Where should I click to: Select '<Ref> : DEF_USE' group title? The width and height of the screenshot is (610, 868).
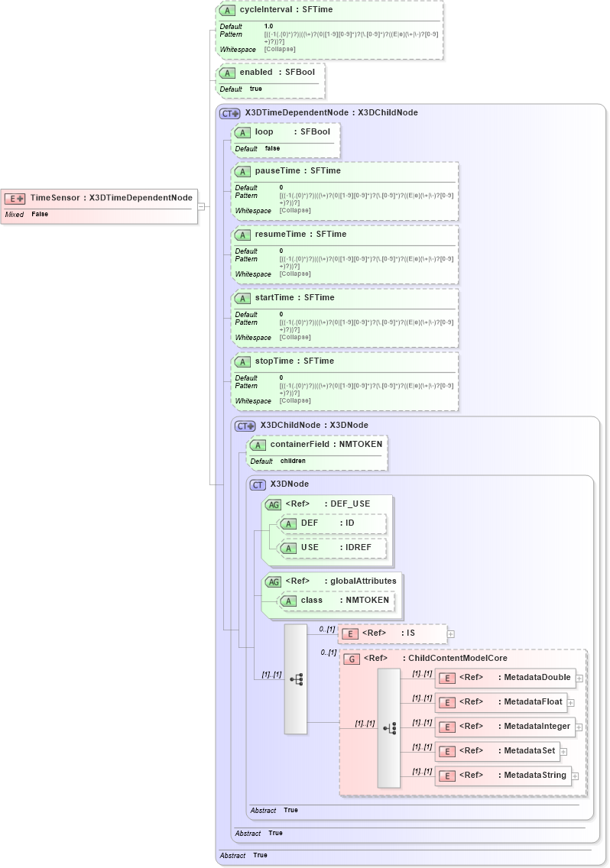(x=327, y=504)
